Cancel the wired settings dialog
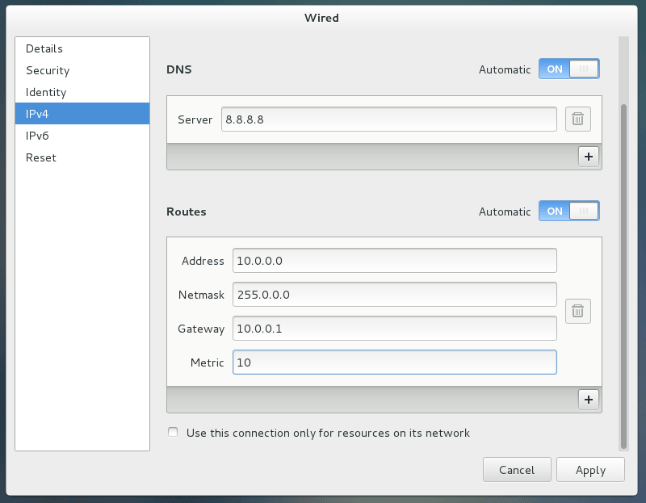The width and height of the screenshot is (646, 503). pyautogui.click(x=517, y=470)
